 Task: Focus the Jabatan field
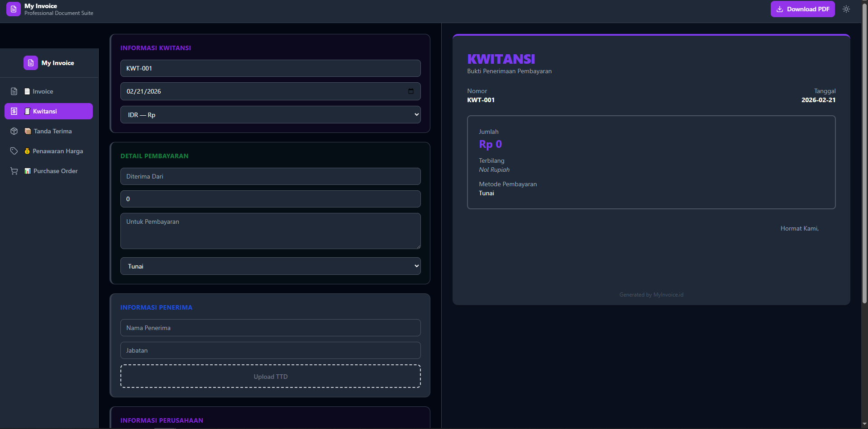[271, 350]
